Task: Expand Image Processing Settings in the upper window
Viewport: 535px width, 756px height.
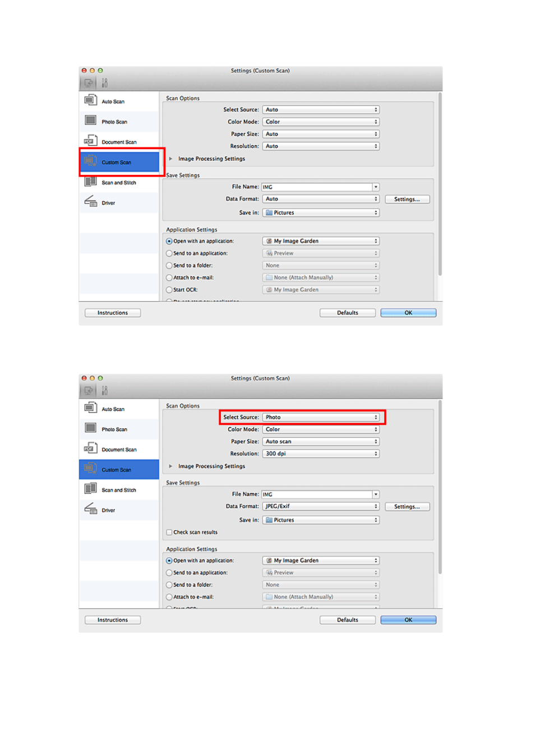Action: pyautogui.click(x=171, y=159)
